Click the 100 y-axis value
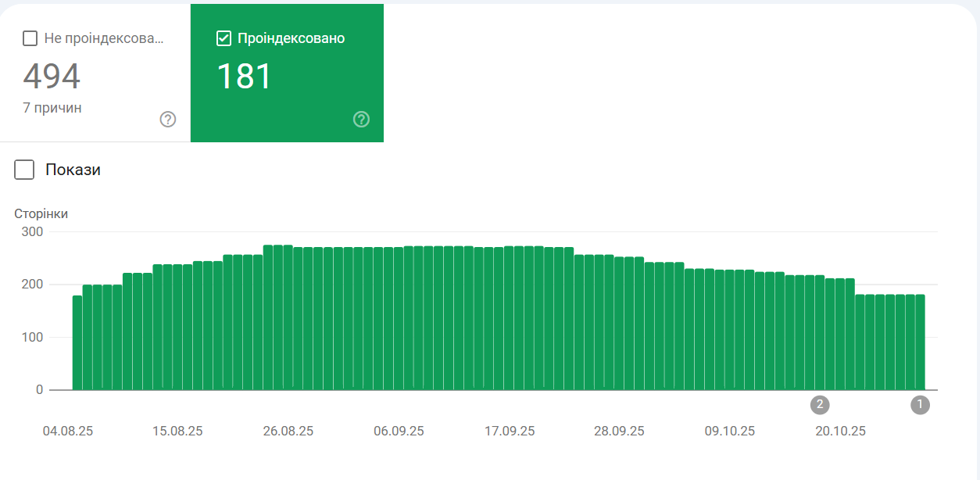980x480 pixels. pyautogui.click(x=33, y=337)
